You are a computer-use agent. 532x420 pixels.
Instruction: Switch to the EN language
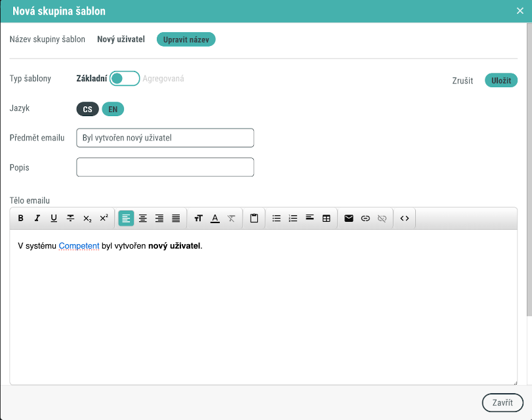(113, 110)
